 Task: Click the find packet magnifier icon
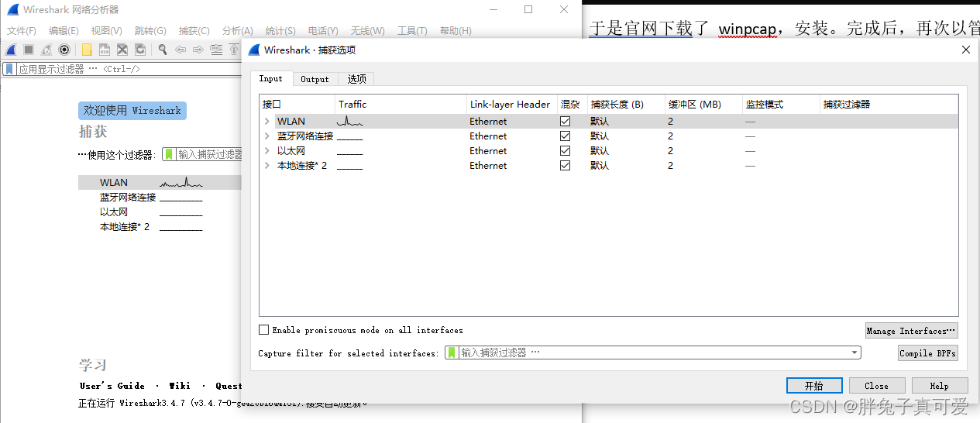pyautogui.click(x=163, y=50)
